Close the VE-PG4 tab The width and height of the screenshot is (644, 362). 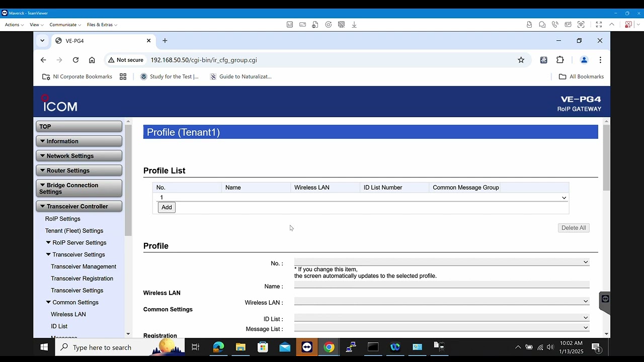point(148,41)
